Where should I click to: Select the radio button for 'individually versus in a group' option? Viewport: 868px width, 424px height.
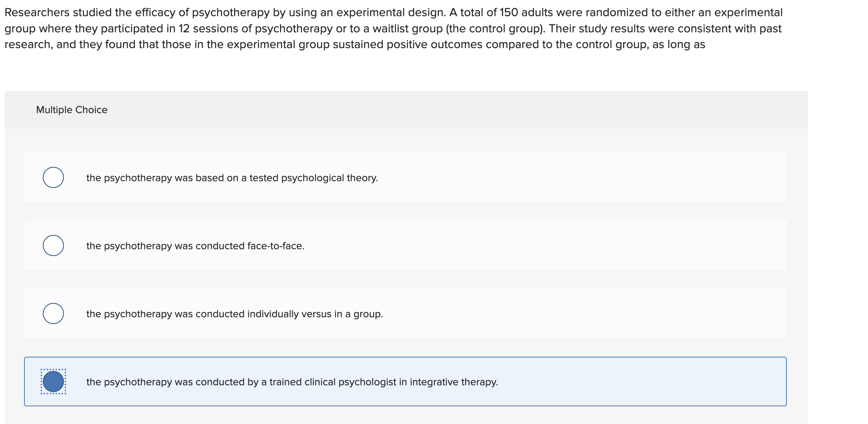pyautogui.click(x=53, y=313)
